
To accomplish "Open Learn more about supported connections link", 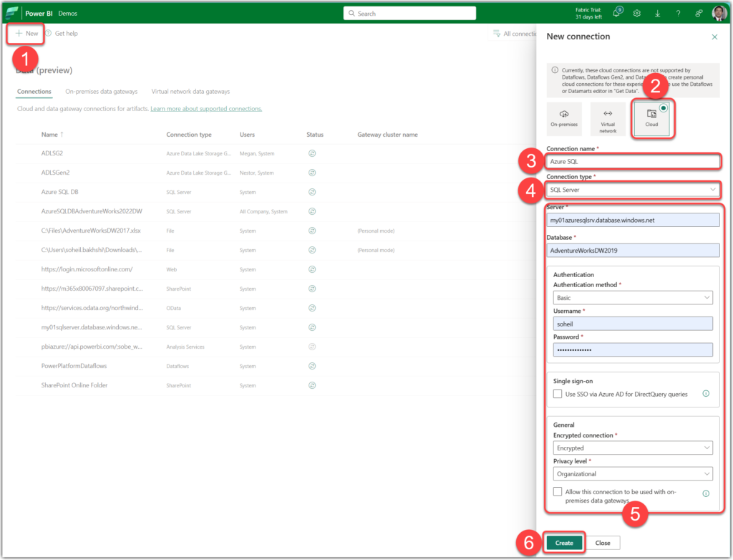I will 206,109.
